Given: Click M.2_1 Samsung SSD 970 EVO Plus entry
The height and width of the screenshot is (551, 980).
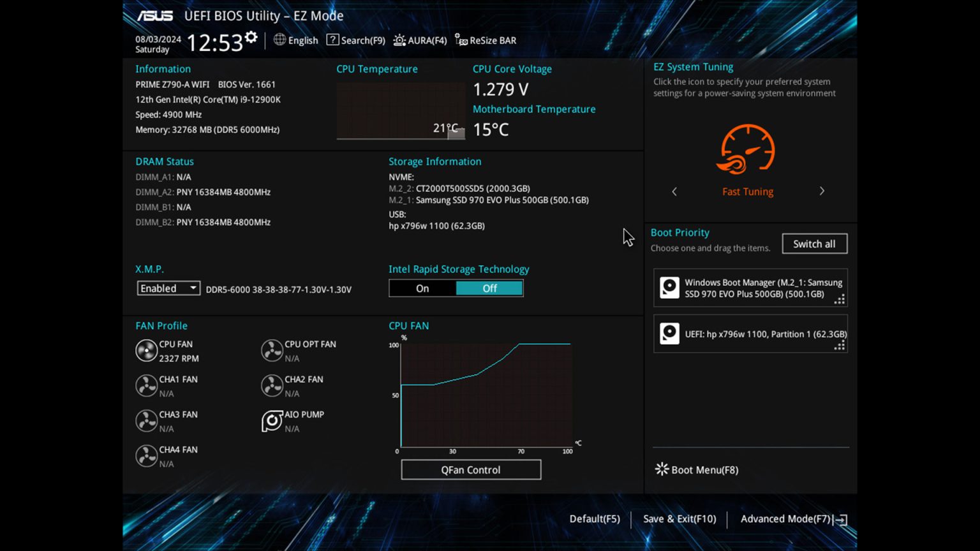Looking at the screenshot, I should point(489,200).
